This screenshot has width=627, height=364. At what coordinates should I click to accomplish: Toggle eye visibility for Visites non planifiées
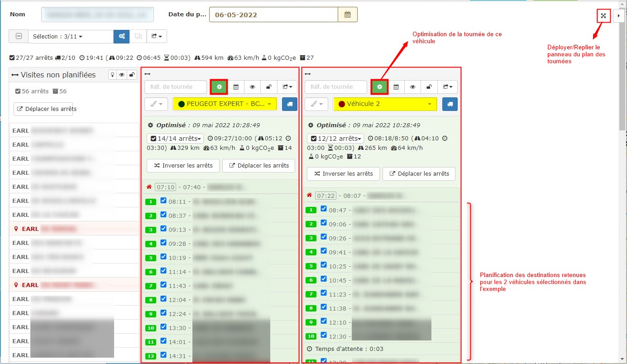121,75
